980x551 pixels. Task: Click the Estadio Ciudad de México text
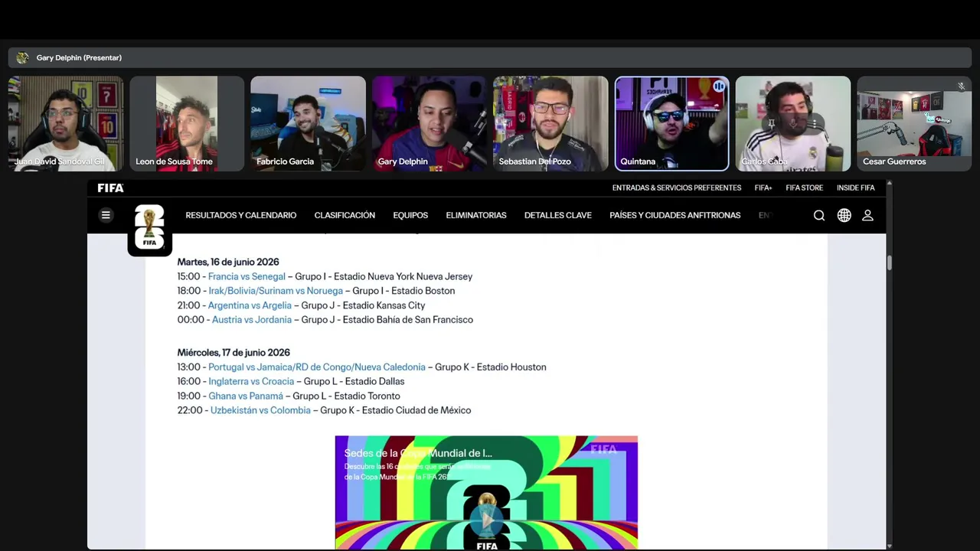point(416,410)
